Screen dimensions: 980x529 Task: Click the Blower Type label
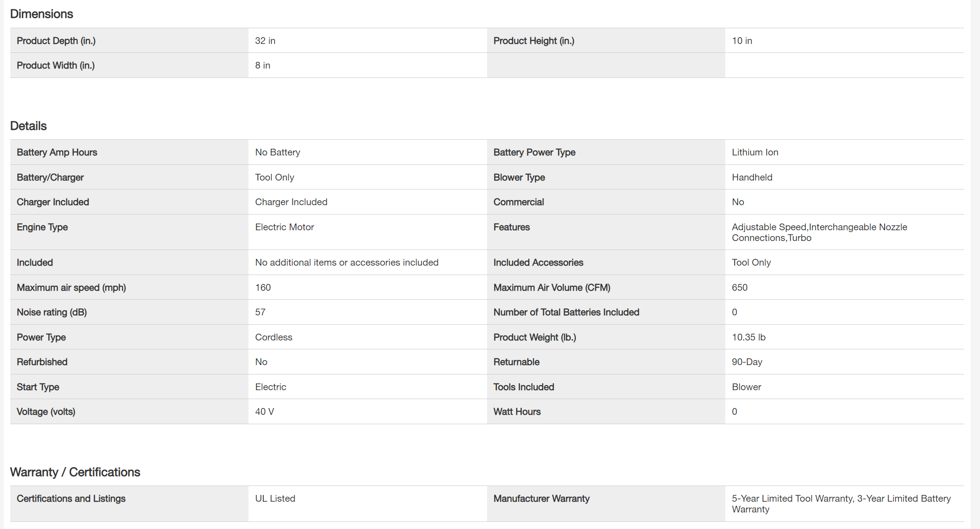(519, 177)
